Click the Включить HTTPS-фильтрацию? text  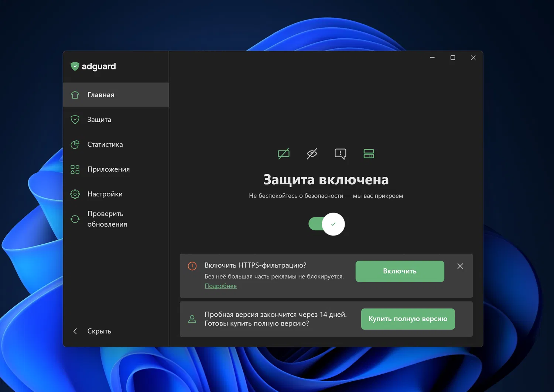tap(255, 265)
